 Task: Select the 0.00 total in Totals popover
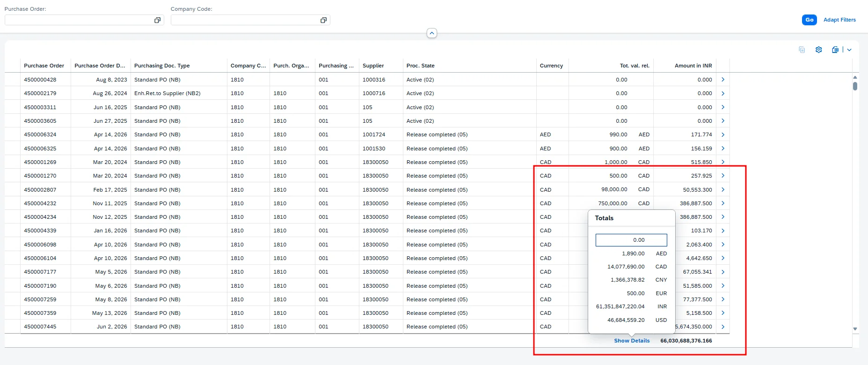click(x=631, y=240)
